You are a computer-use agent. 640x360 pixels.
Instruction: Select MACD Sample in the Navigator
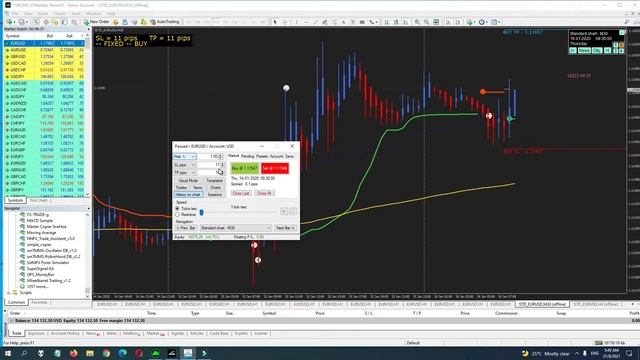tap(39, 220)
